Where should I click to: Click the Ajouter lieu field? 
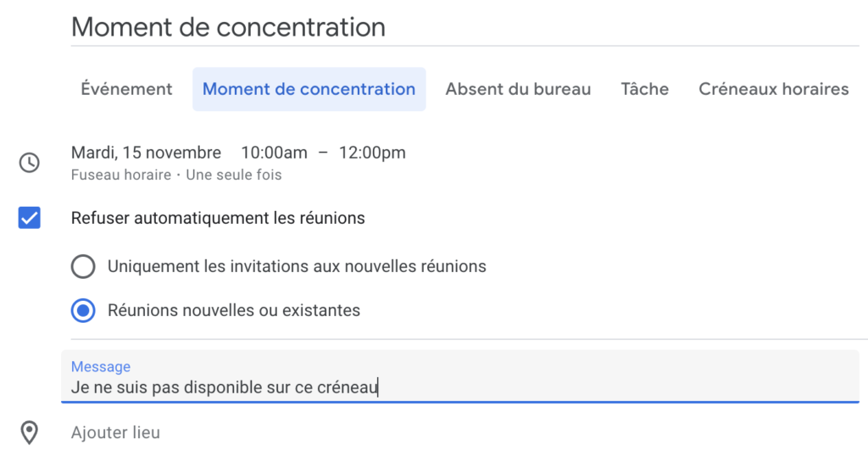tap(115, 433)
